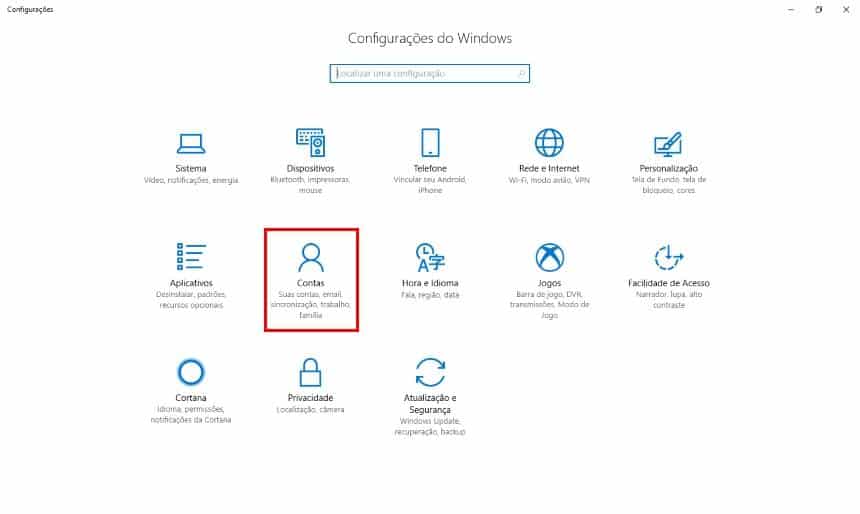The width and height of the screenshot is (860, 514).
Task: Select the Telefone phone icon
Action: (430, 143)
